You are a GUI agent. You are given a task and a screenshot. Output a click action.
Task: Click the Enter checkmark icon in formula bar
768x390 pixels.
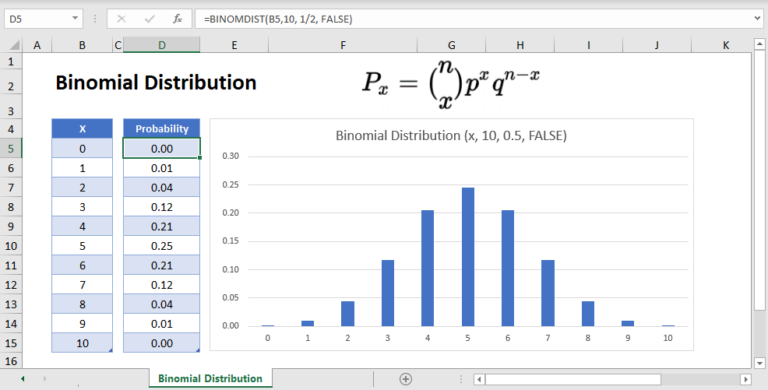[149, 19]
